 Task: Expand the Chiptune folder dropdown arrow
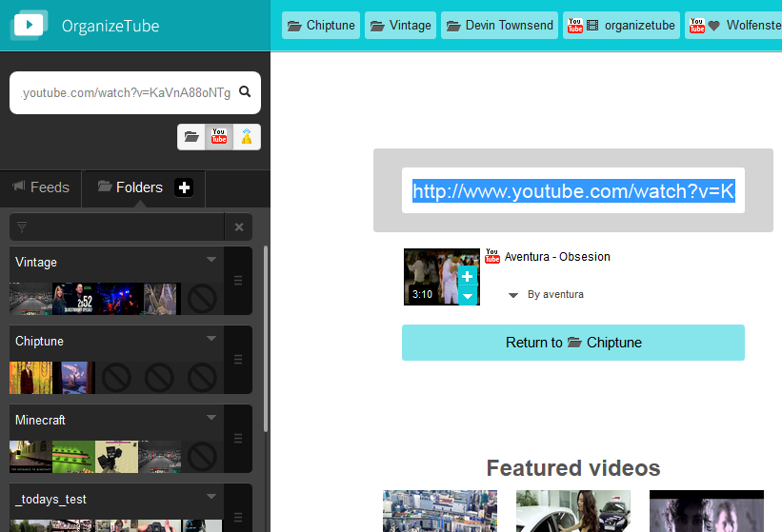pos(211,339)
